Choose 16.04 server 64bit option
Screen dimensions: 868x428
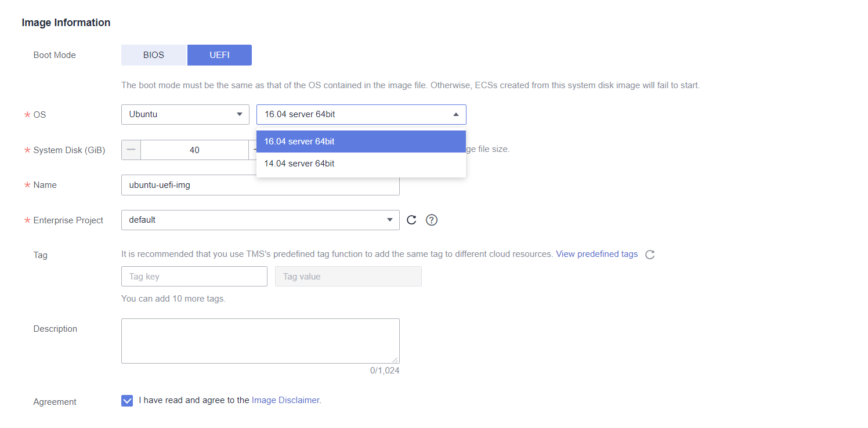click(x=361, y=142)
